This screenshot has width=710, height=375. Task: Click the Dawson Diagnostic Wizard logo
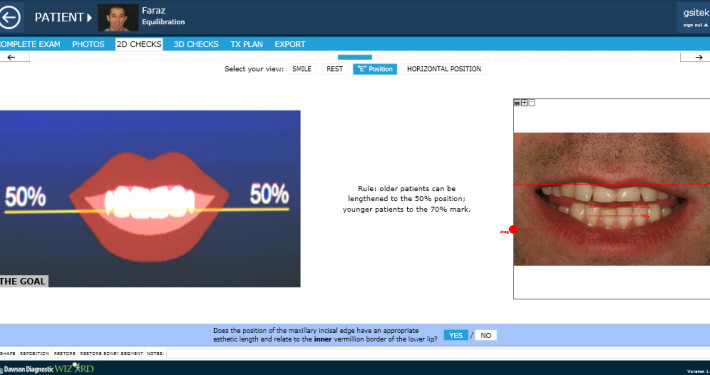(x=47, y=368)
